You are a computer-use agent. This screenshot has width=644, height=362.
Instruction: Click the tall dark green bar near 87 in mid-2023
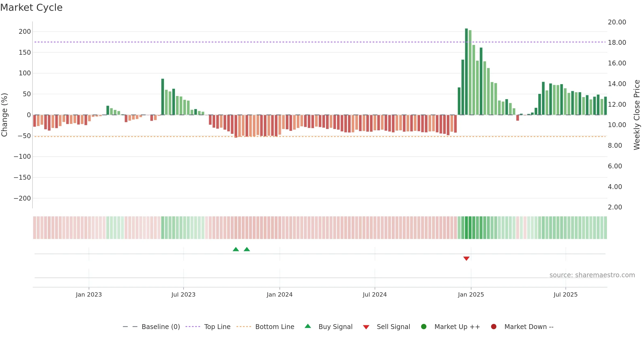pos(163,97)
